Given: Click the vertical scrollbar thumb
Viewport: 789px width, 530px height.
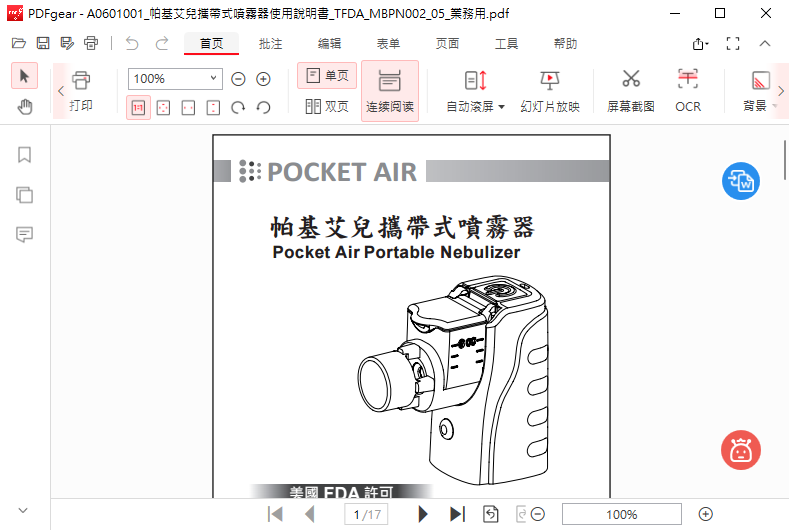Looking at the screenshot, I should [x=784, y=160].
